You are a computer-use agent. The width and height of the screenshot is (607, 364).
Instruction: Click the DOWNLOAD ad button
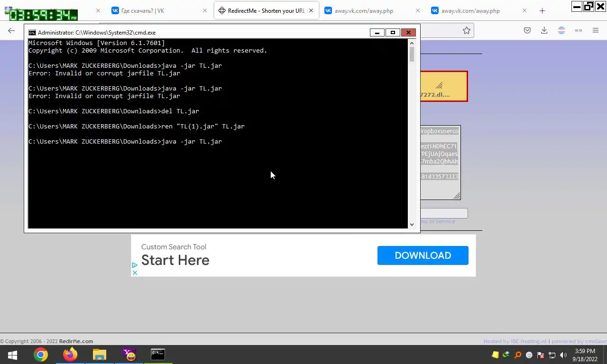(x=423, y=255)
